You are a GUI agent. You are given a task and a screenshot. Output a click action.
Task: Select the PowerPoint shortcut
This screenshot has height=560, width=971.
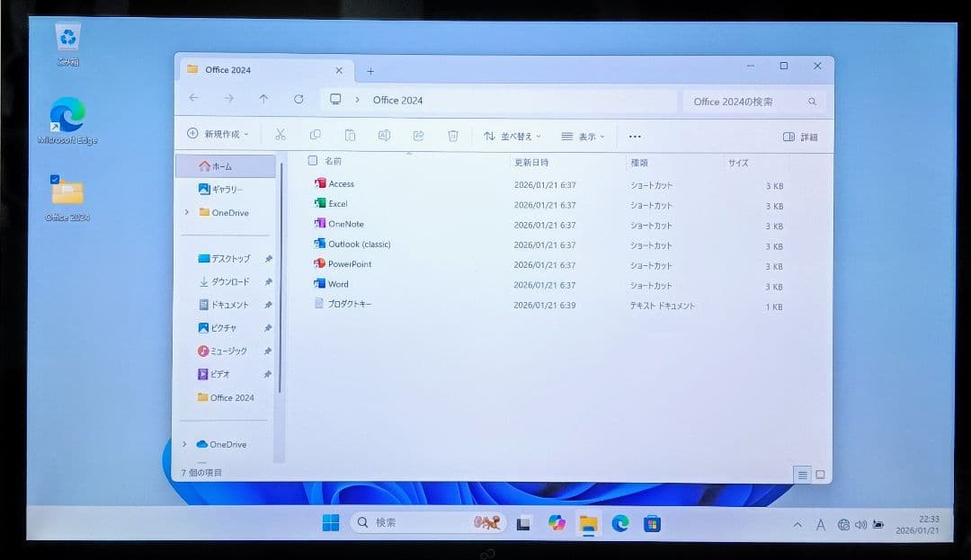tap(349, 264)
